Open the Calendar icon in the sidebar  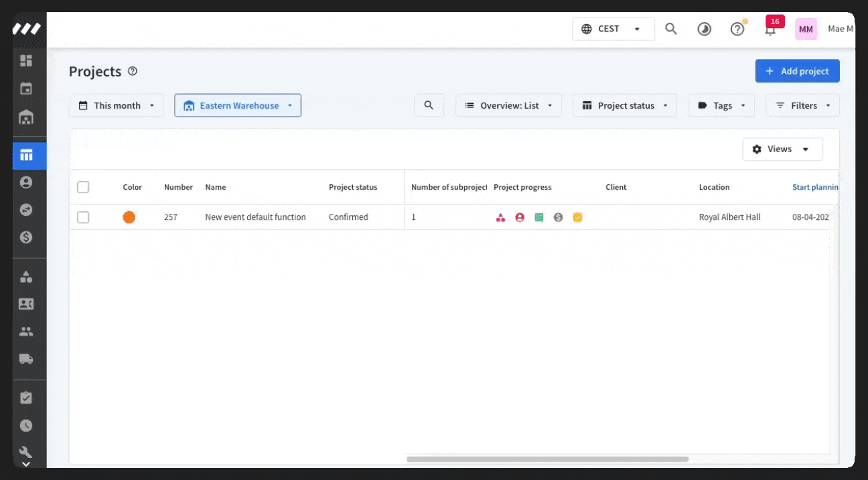[x=26, y=88]
